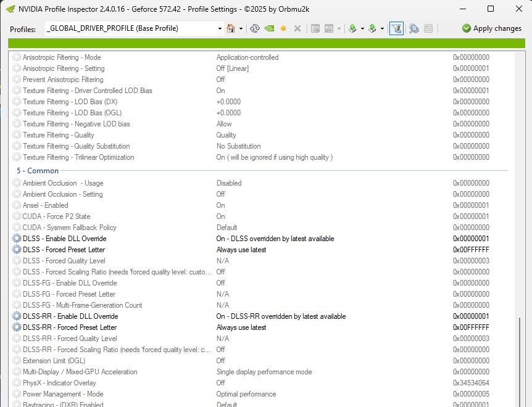Image resolution: width=532 pixels, height=407 pixels.
Task: Click gear icon beside Anisotropic Filtering - Mode
Action: 17,57
